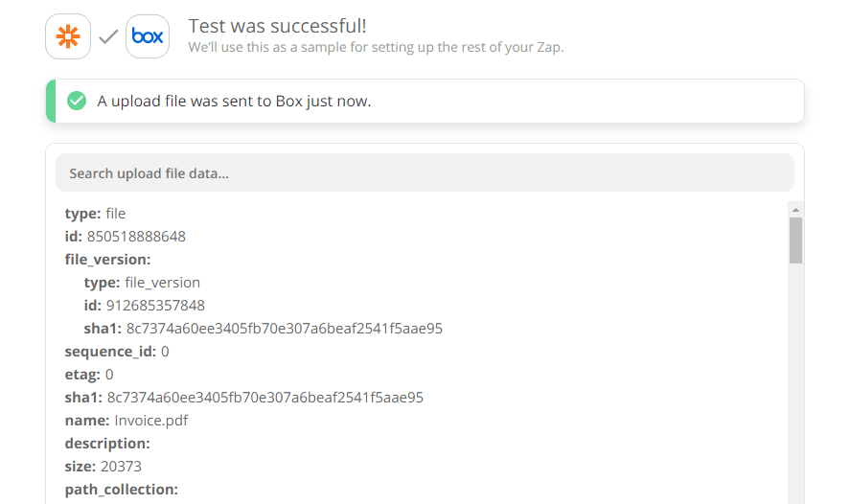Click the etag field row
This screenshot has height=504, width=850.
89,375
